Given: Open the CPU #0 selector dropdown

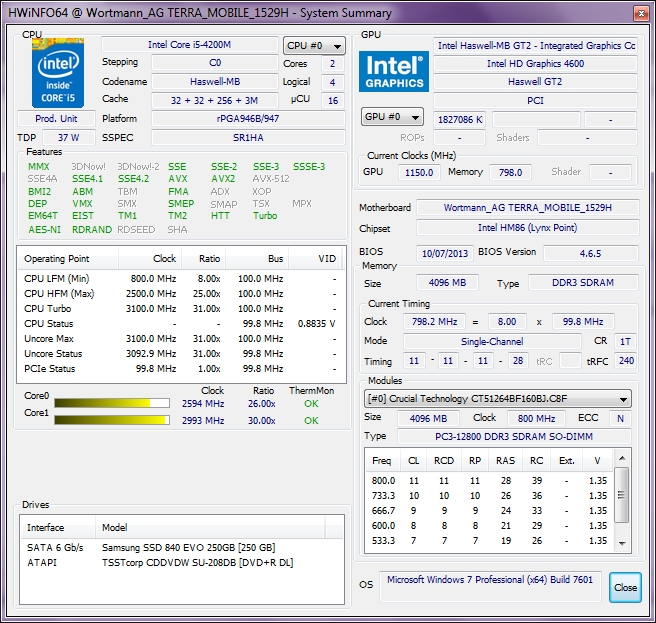Looking at the screenshot, I should (x=314, y=46).
